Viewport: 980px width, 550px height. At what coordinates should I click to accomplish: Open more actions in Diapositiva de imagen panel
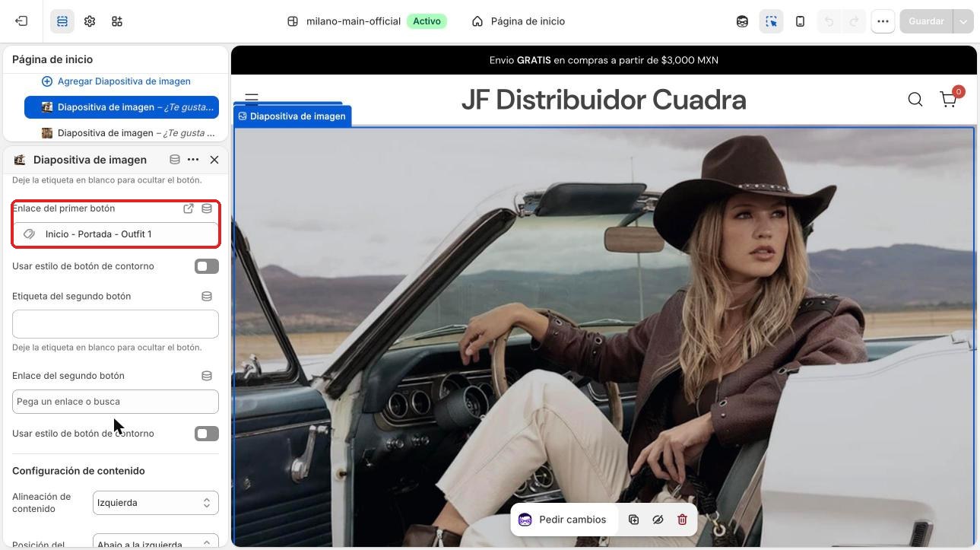193,160
